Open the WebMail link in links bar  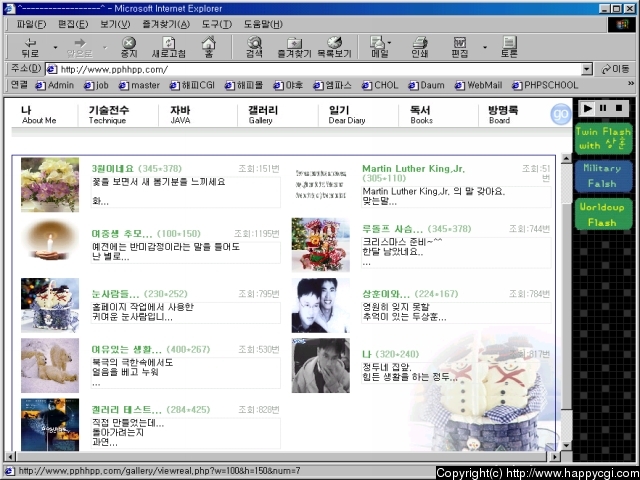click(x=478, y=85)
